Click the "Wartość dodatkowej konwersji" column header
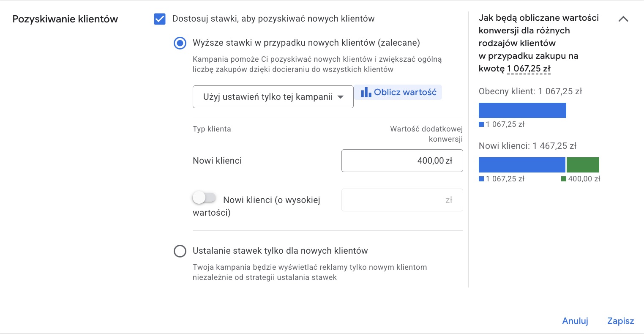This screenshot has height=334, width=644. 426,134
